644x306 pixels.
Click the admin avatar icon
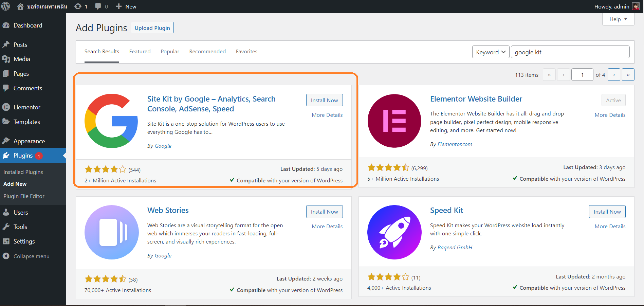tap(636, 6)
